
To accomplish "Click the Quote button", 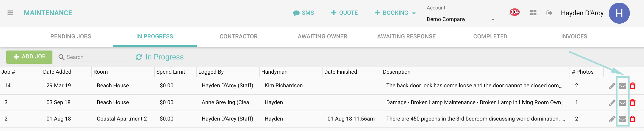I will pos(344,13).
